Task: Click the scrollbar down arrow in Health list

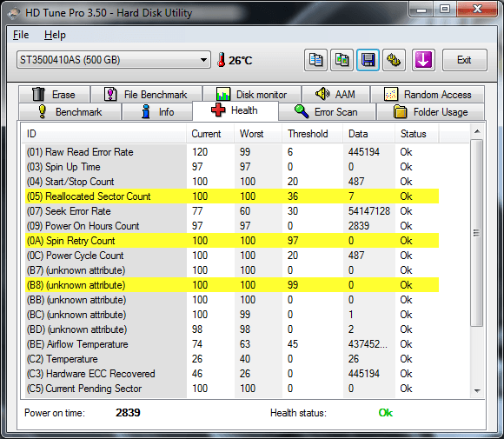Action: point(477,391)
